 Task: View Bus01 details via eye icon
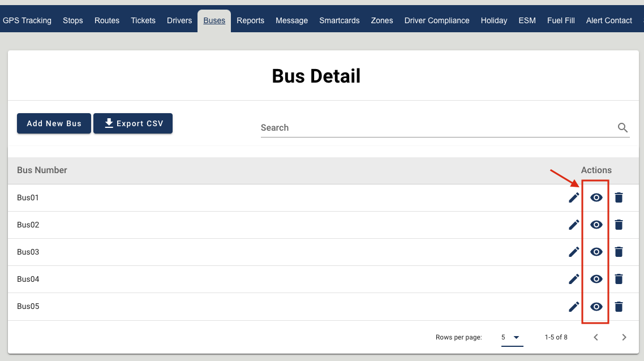point(596,197)
